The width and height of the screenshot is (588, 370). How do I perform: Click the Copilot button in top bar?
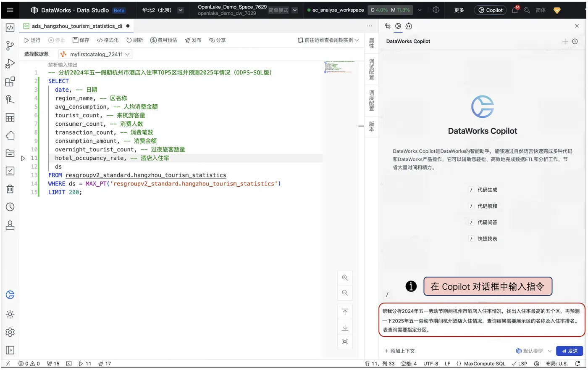(490, 10)
